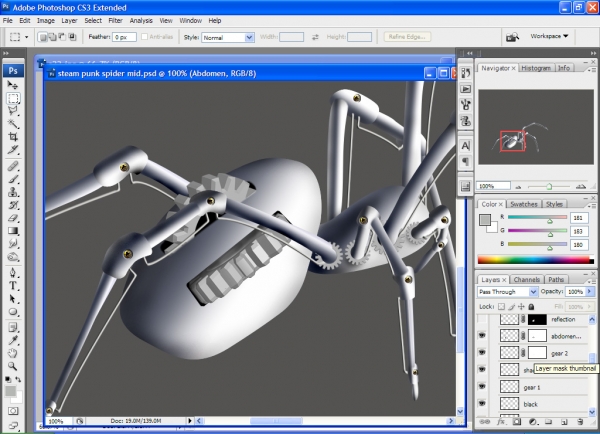Screen dimensions: 600x434
Task: Toggle Lock transparent pixels
Action: pos(501,307)
